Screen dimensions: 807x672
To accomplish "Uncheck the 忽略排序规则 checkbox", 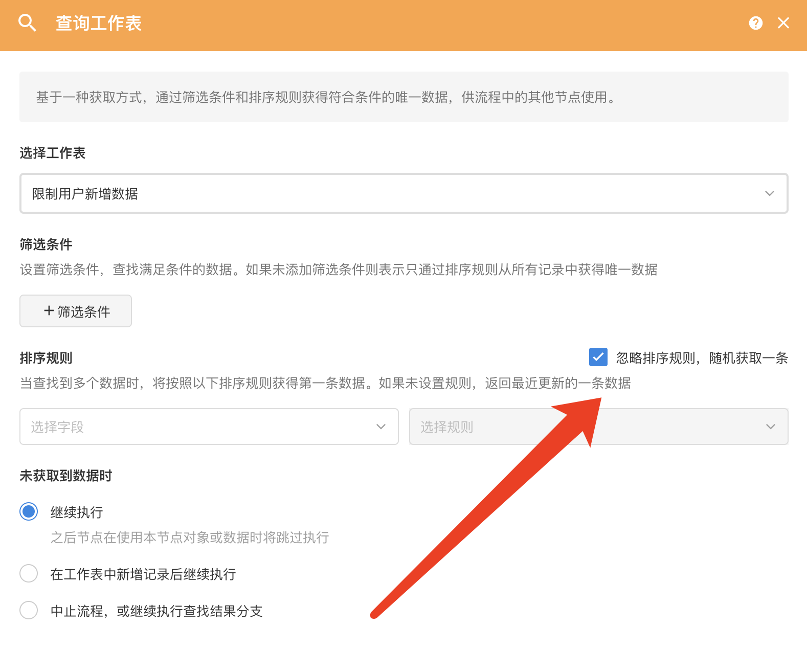I will (598, 357).
